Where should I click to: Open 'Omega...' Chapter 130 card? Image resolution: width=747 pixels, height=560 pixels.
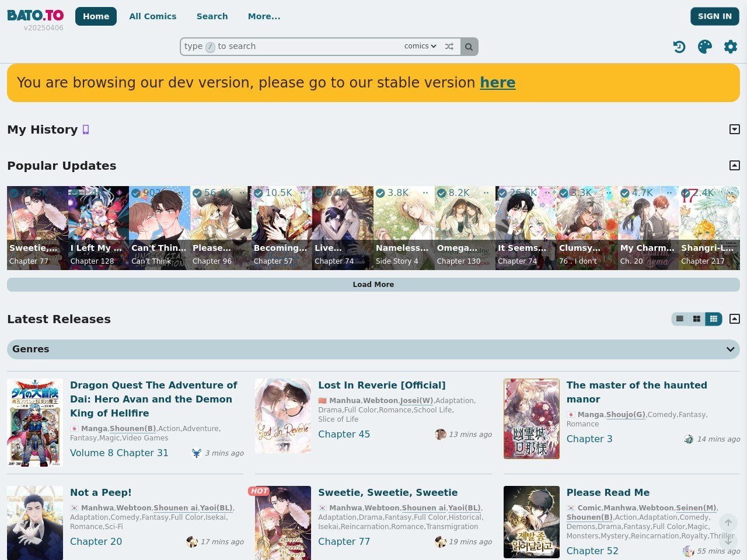(465, 228)
